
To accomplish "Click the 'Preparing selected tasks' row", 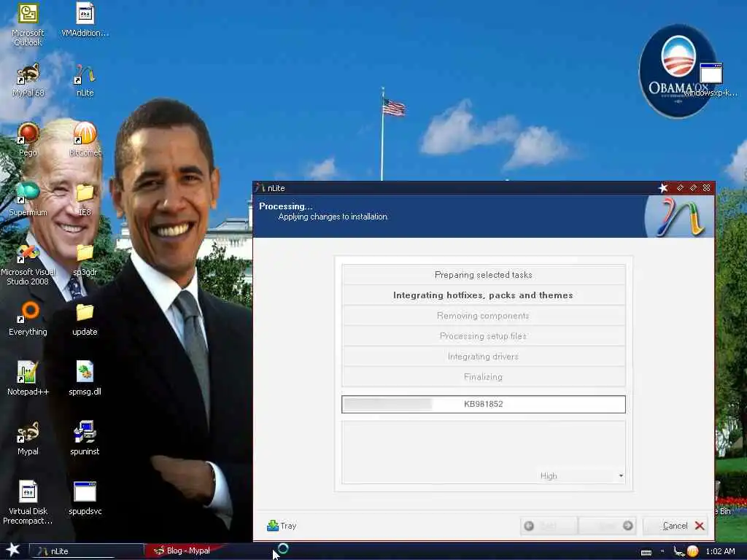I will click(x=483, y=275).
